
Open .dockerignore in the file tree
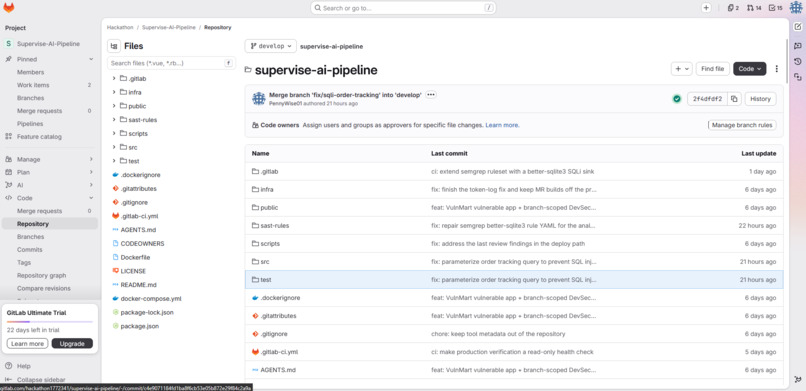(140, 175)
